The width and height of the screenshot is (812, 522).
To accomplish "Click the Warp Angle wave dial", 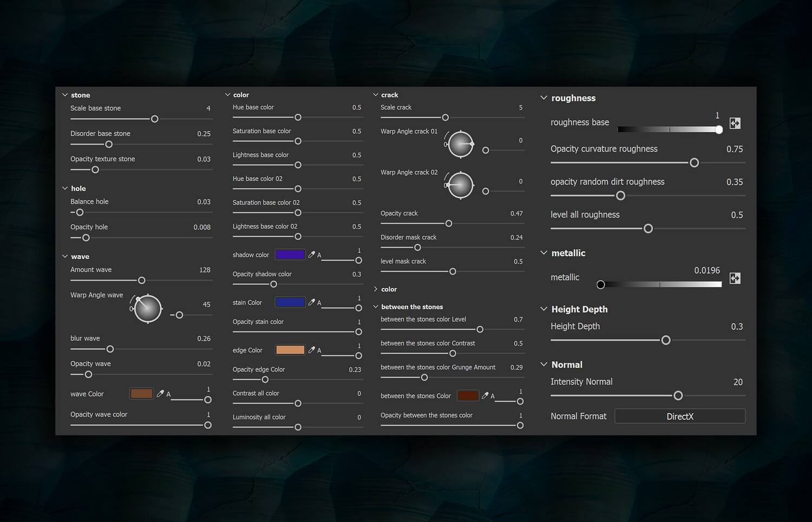I will pos(148,309).
